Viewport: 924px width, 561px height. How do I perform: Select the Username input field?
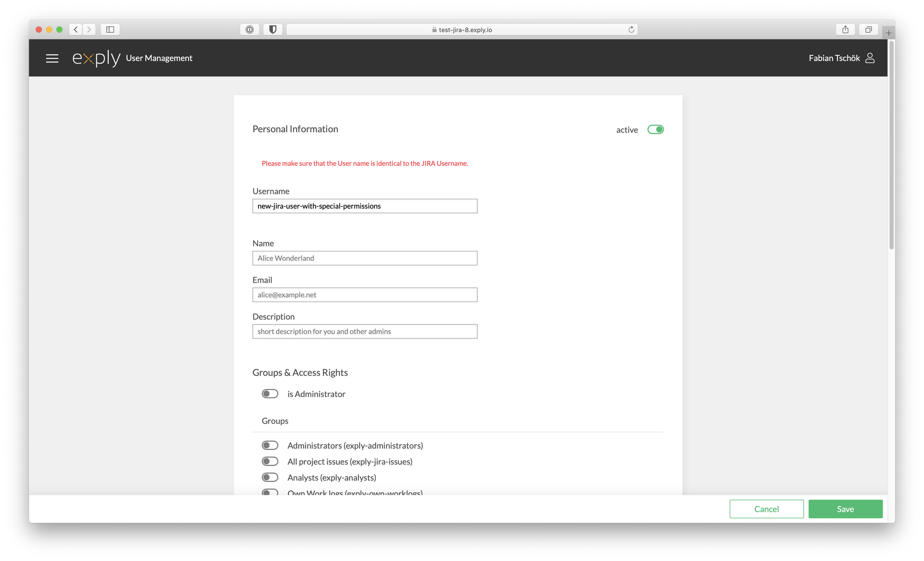365,206
